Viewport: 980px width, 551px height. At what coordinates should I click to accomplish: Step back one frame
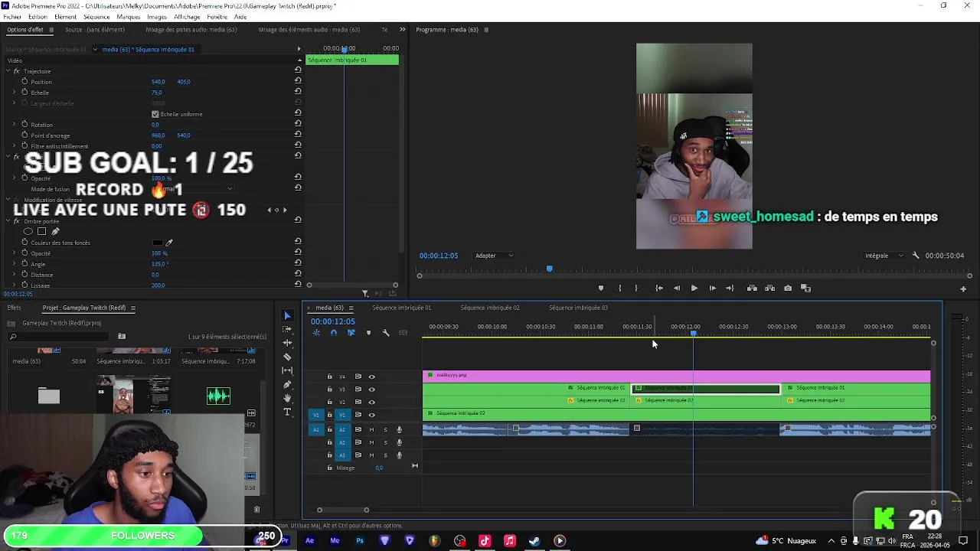677,289
